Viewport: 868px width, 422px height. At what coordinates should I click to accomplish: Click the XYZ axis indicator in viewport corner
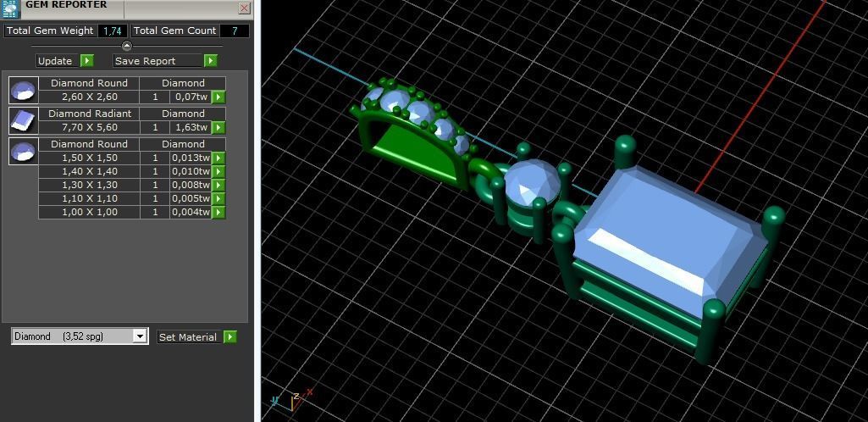coord(291,399)
